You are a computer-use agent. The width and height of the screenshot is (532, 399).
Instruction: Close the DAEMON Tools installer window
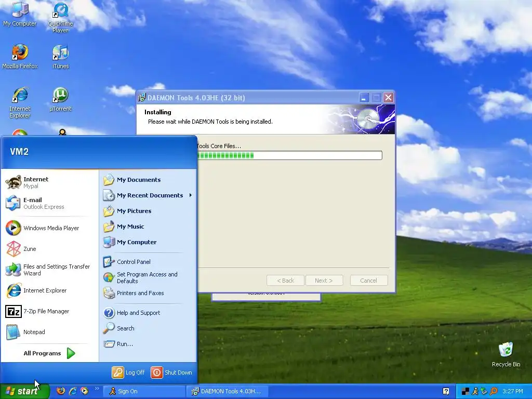[388, 98]
